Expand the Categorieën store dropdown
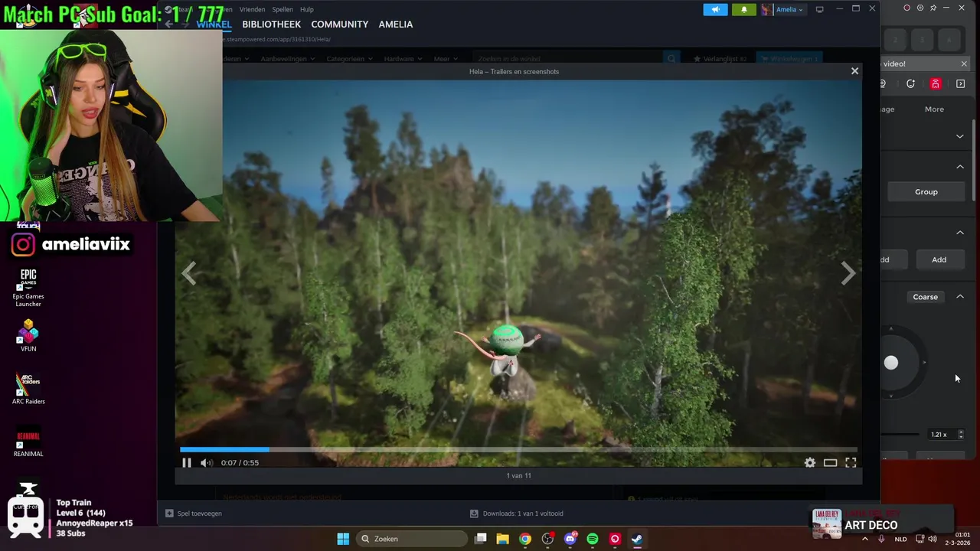Viewport: 980px width, 551px height. click(x=349, y=59)
